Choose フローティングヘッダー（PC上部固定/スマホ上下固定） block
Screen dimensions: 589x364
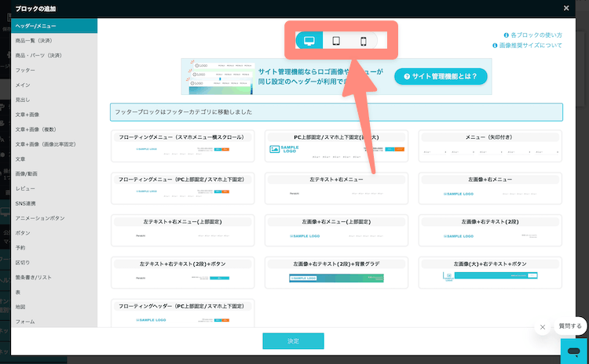tap(182, 313)
